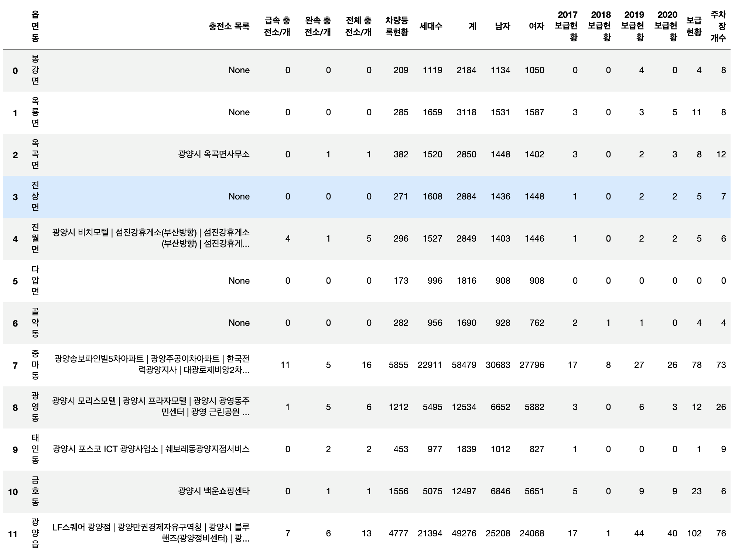This screenshot has height=560, width=735.
Task: Select the highlighted row index 3
Action: pos(15,197)
